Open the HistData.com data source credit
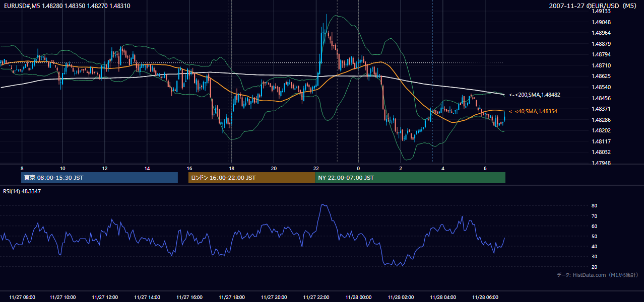Viewport: 644px width, 302px height. click(598, 275)
